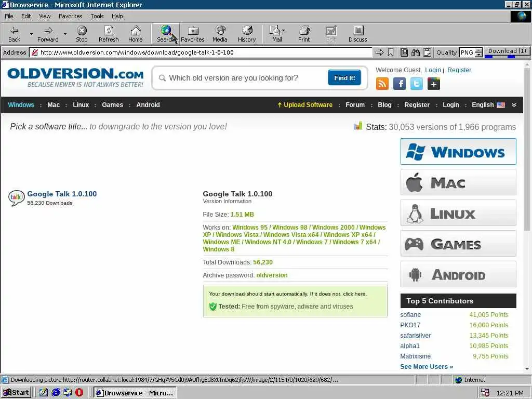This screenshot has width=532, height=399.
Task: Open the Tools menu
Action: click(x=97, y=16)
